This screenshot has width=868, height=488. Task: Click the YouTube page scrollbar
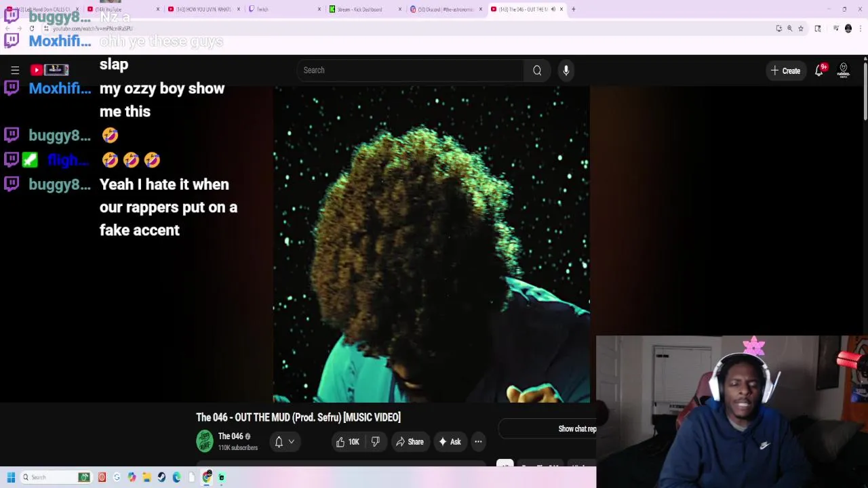865,91
